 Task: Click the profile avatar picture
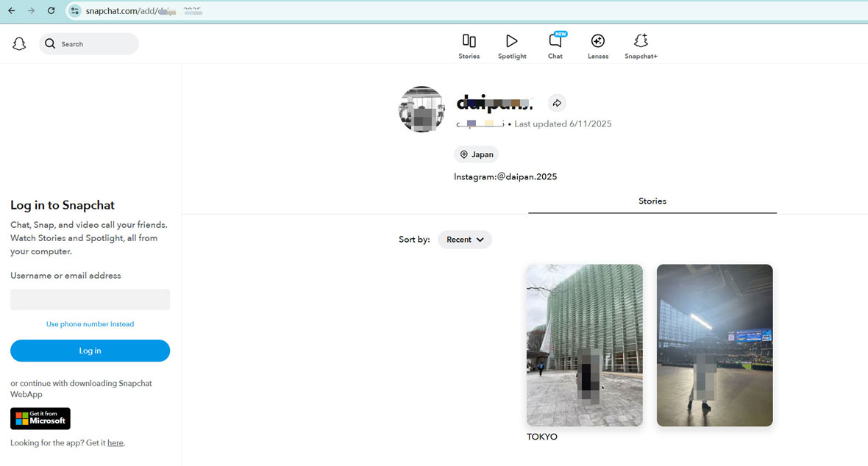click(x=421, y=109)
